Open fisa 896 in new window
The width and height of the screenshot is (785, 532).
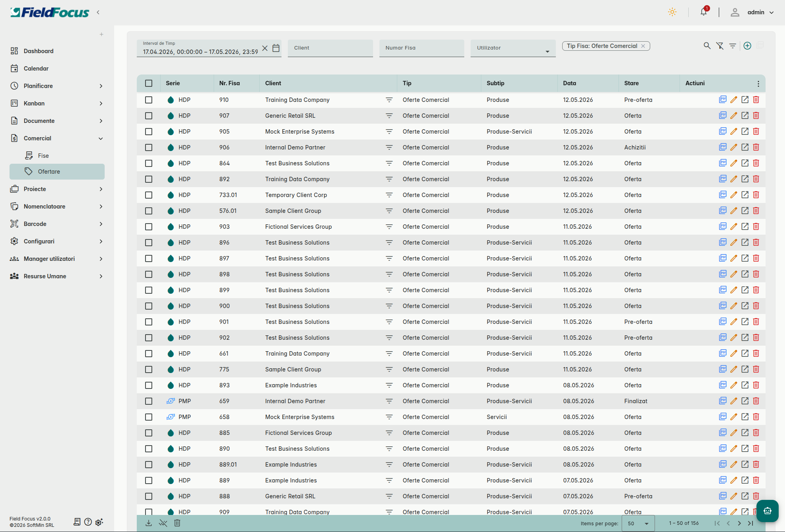(x=745, y=242)
